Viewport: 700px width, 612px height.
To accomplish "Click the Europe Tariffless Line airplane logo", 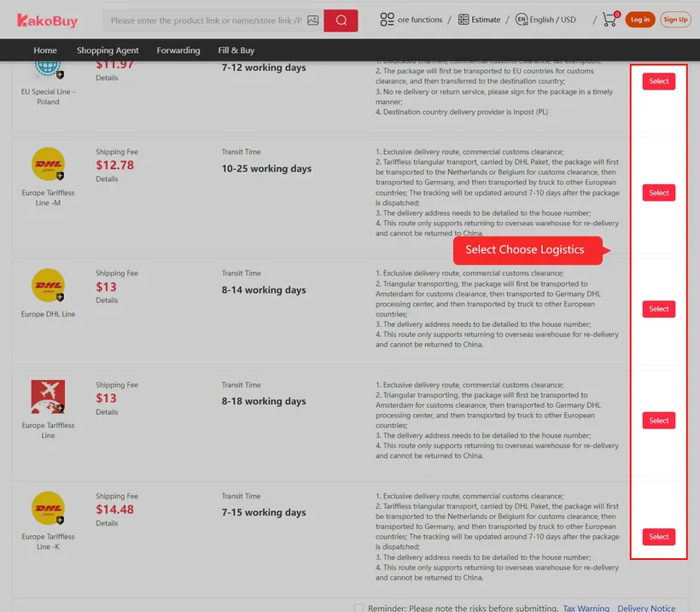I will tap(48, 396).
